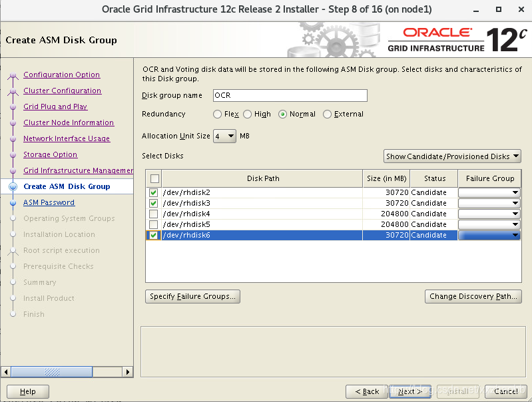This screenshot has width=532, height=402.
Task: Click the Help button
Action: 28,391
